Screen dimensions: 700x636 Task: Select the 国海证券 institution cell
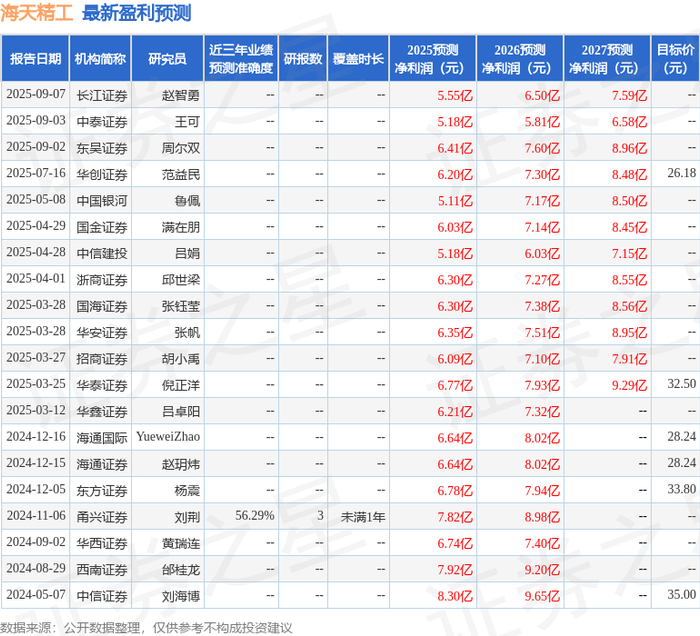(x=102, y=306)
